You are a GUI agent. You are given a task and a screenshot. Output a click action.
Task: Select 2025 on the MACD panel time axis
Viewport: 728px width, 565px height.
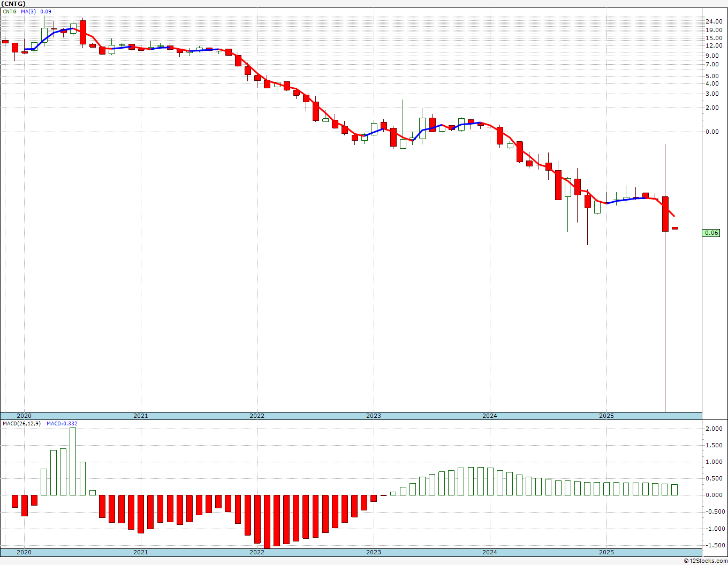coord(606,552)
